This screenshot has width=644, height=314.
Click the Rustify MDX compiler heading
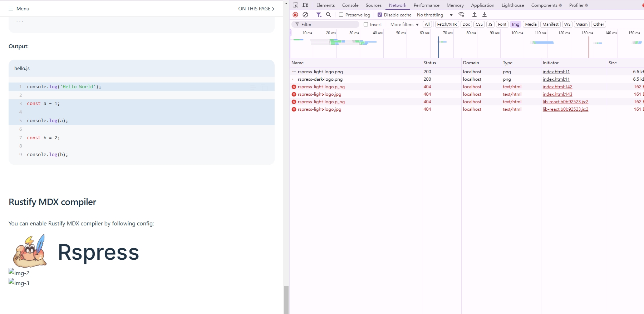pos(52,202)
